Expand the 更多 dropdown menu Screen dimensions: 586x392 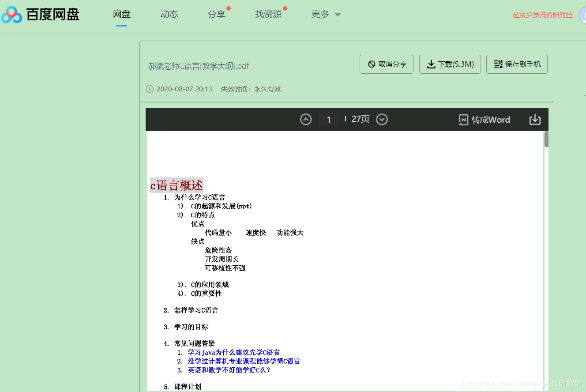click(326, 14)
